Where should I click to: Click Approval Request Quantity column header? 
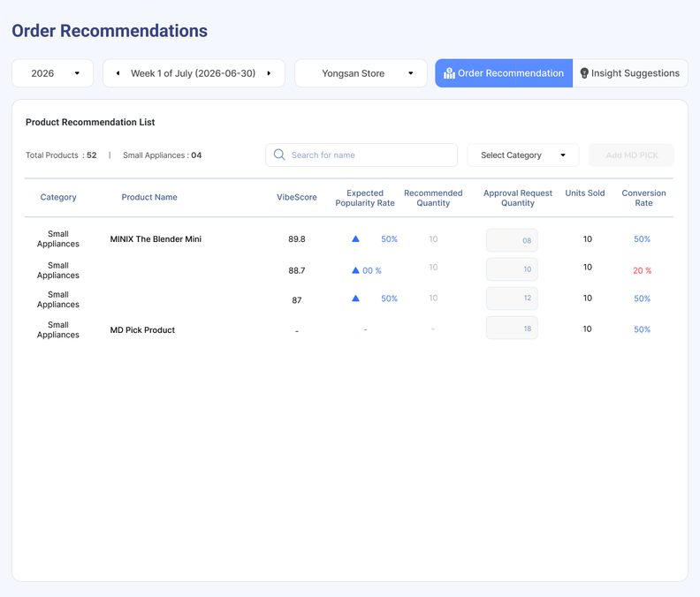click(x=517, y=198)
